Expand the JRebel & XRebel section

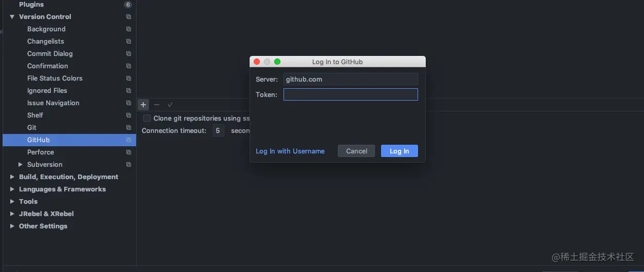click(12, 214)
